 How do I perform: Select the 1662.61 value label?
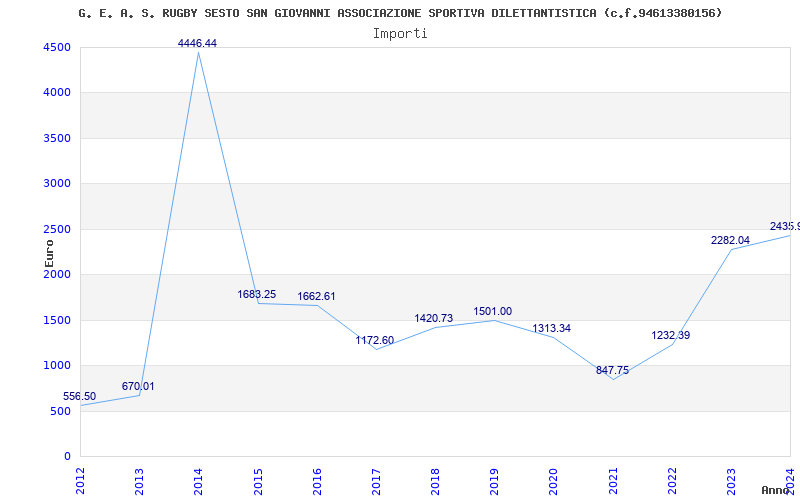click(x=316, y=296)
